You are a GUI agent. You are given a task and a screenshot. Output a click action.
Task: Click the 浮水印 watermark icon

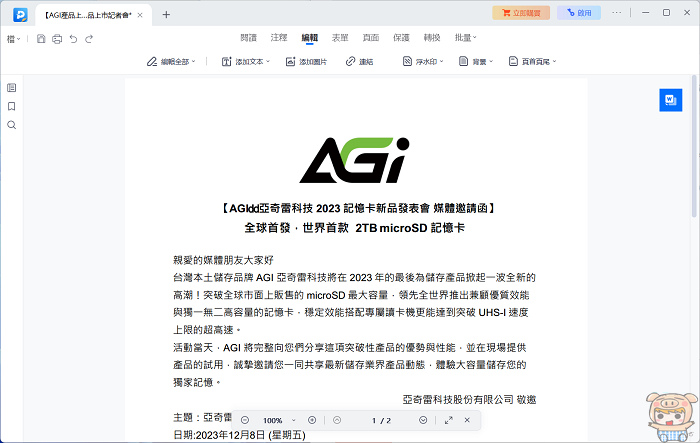pos(407,61)
